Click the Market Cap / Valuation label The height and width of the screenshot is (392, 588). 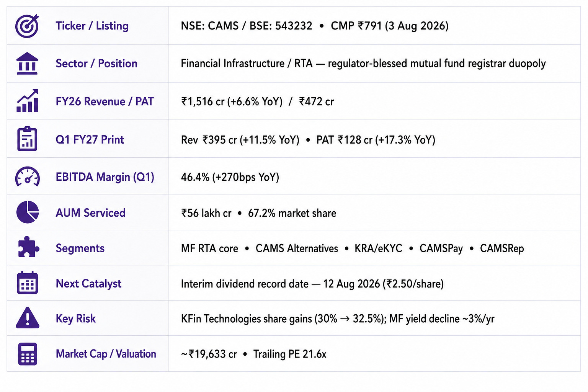tap(106, 354)
